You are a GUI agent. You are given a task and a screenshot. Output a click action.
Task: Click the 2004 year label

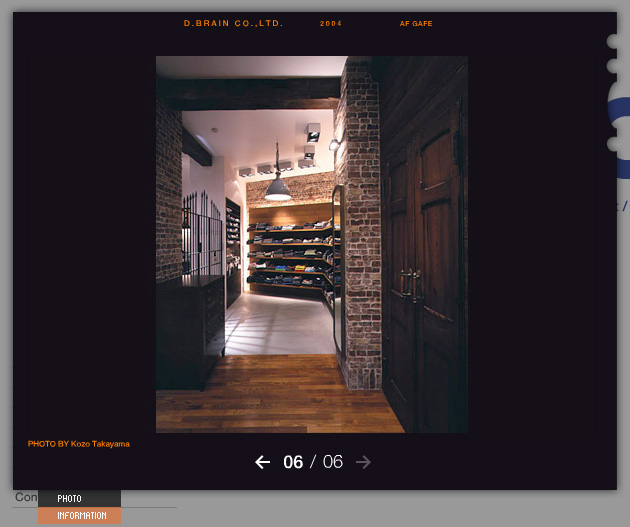pyautogui.click(x=331, y=24)
